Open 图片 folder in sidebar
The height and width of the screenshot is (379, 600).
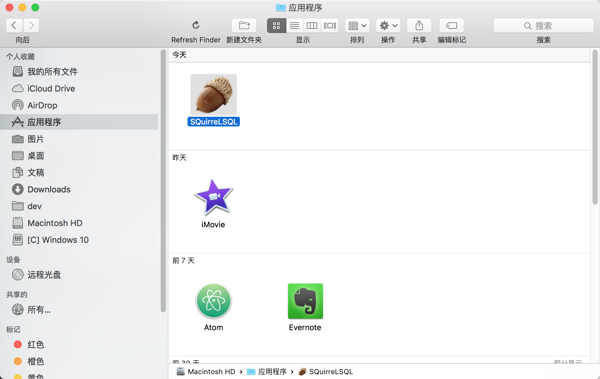[79, 139]
